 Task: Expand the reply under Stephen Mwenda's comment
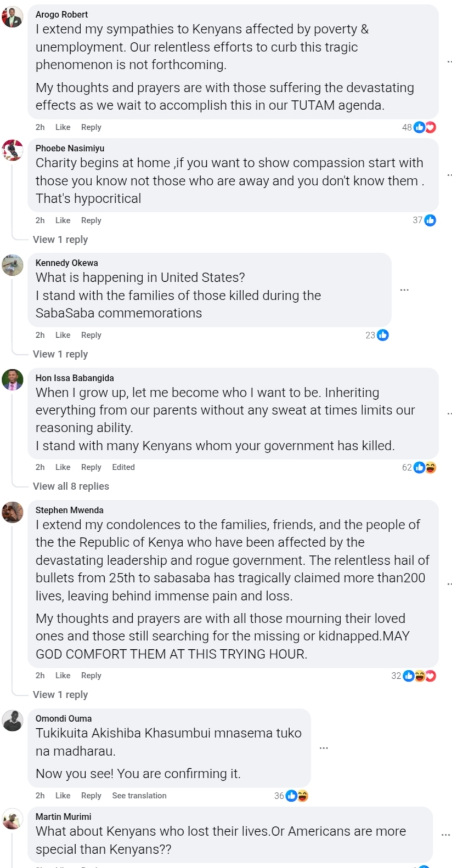tap(60, 695)
